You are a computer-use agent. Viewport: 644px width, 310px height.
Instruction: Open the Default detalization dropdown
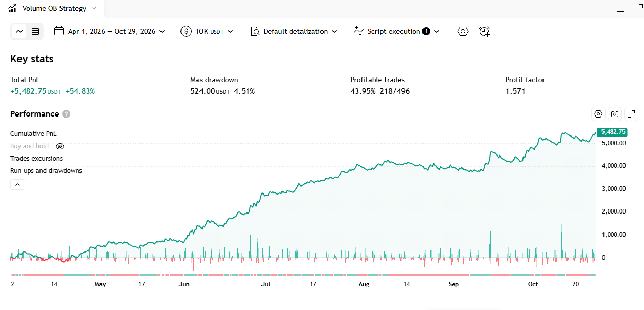[294, 31]
